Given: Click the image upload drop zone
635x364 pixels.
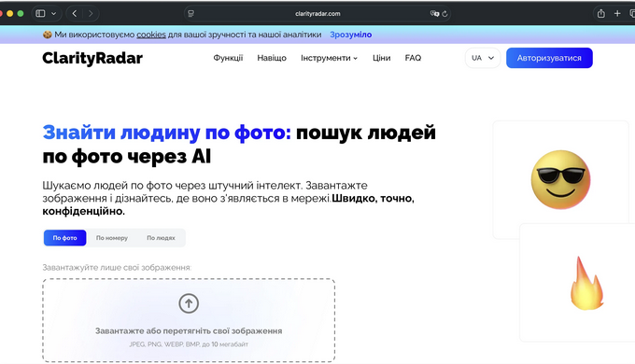Looking at the screenshot, I should coord(189,320).
